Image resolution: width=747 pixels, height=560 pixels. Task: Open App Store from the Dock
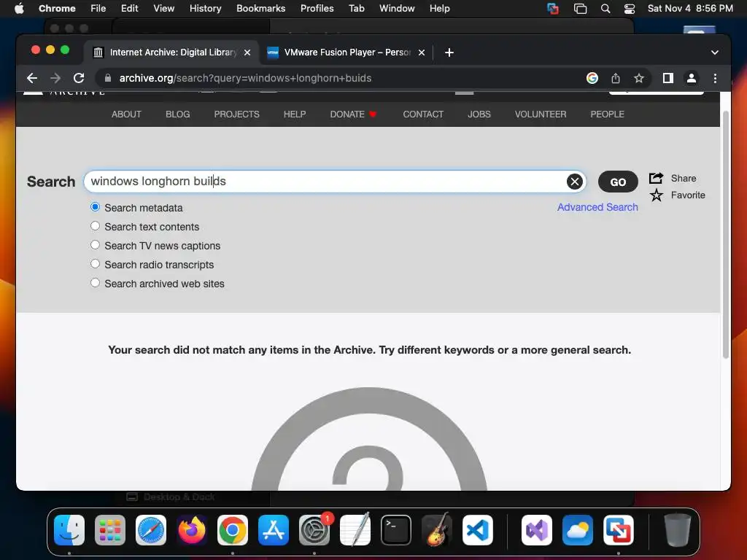(x=274, y=530)
